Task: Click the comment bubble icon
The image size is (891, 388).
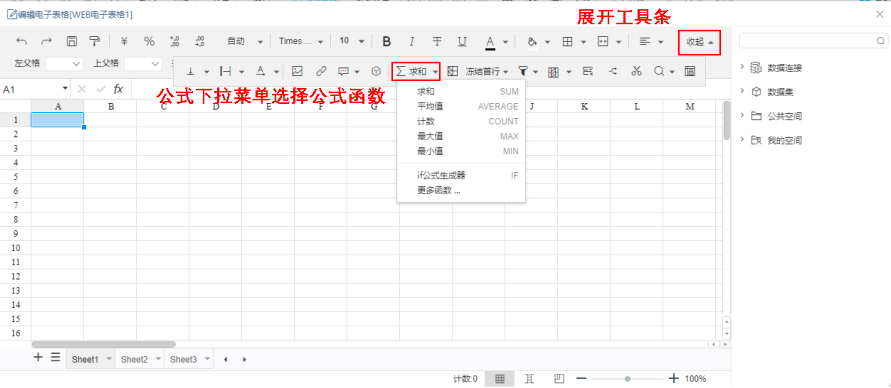Action: [343, 72]
